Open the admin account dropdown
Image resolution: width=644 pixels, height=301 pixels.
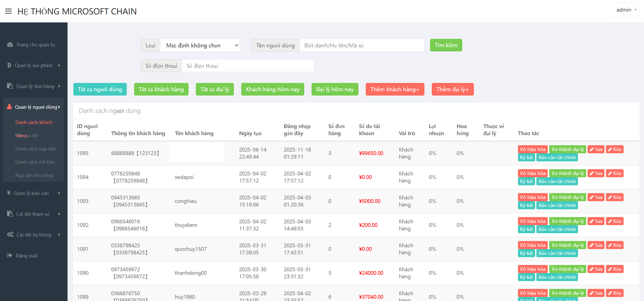coord(626,10)
